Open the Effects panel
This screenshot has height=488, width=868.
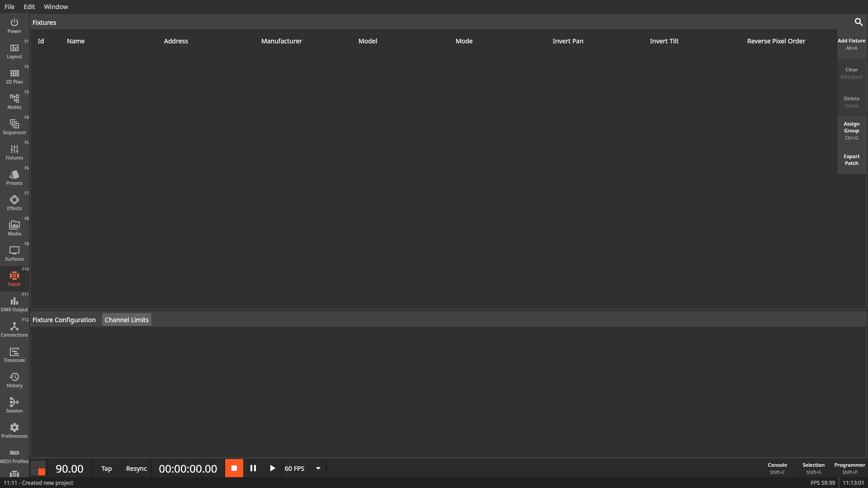point(14,202)
